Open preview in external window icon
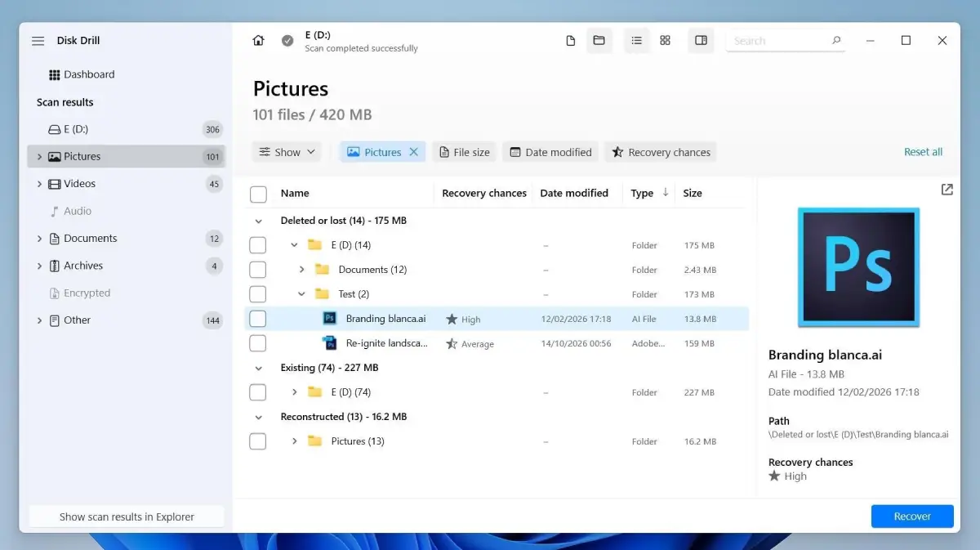Image resolution: width=980 pixels, height=550 pixels. tap(947, 190)
